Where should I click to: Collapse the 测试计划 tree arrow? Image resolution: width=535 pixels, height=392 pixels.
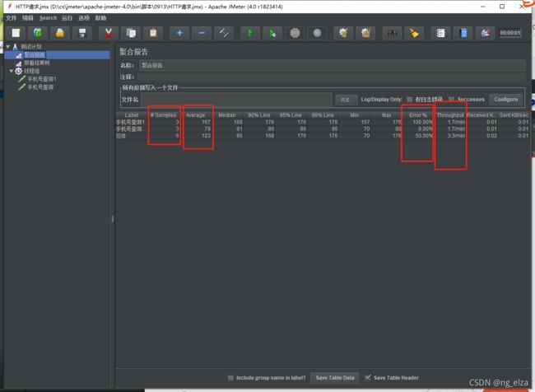point(8,46)
